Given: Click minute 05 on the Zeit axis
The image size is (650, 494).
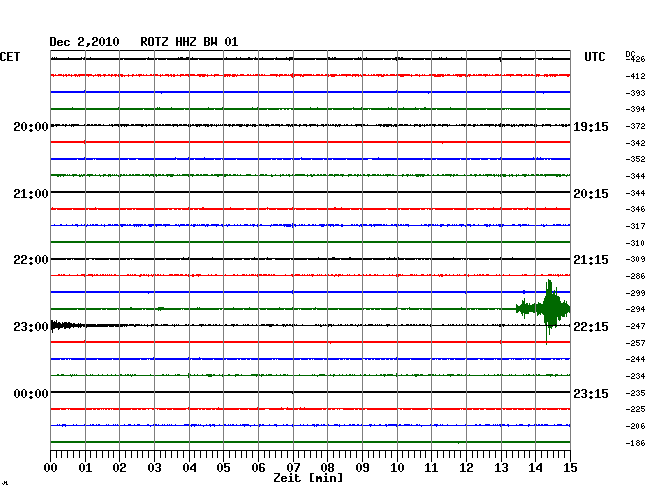Looking at the screenshot, I should coord(223,468).
